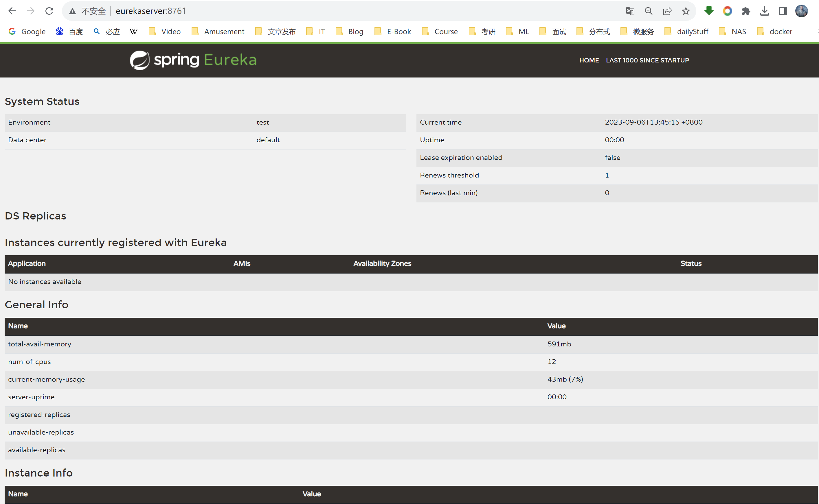Open the IT bookmark folder
This screenshot has width=819, height=504.
(x=316, y=31)
